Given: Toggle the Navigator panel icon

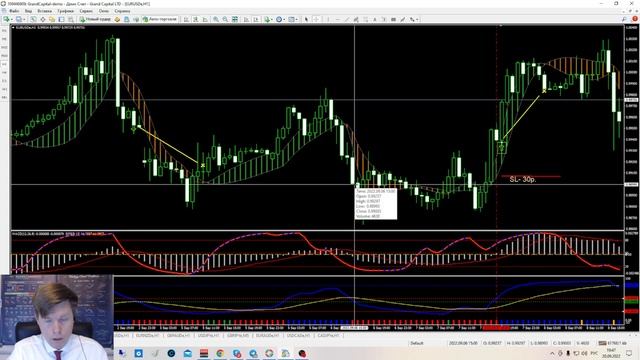Looking at the screenshot, I should click(52, 19).
